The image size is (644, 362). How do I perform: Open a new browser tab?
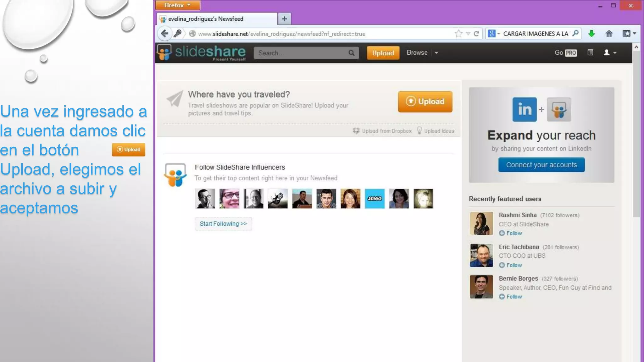coord(284,19)
